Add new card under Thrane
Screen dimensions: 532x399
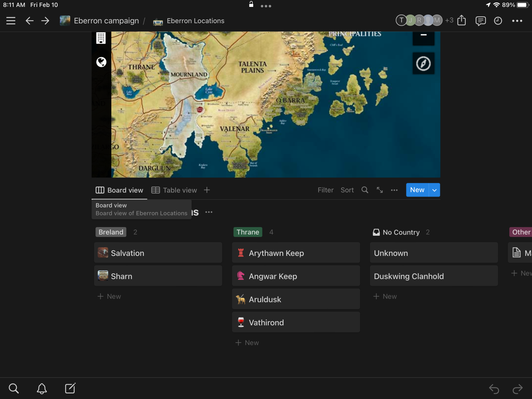pyautogui.click(x=247, y=343)
